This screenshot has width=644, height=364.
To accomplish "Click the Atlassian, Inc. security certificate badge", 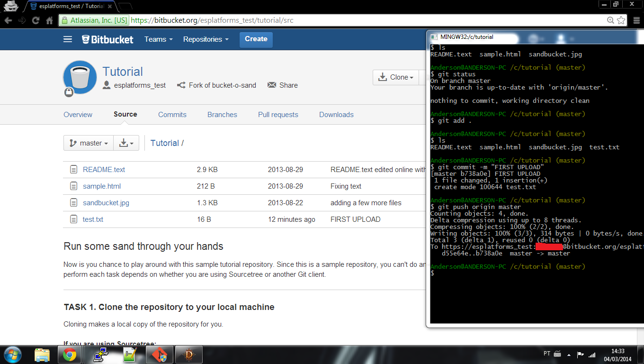I will pos(94,20).
